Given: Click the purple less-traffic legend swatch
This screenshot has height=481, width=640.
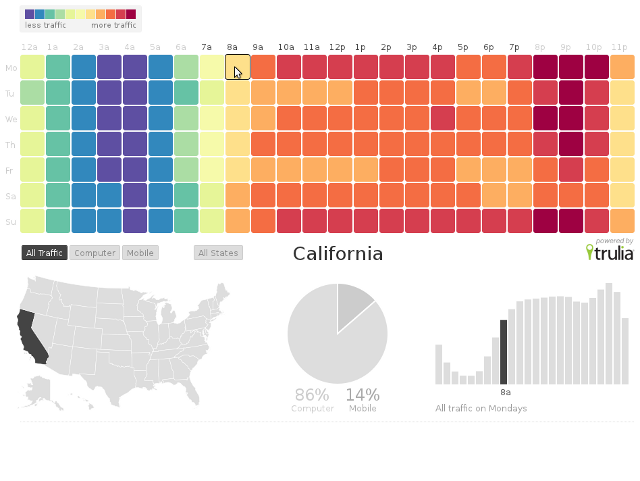Looking at the screenshot, I should 30,14.
